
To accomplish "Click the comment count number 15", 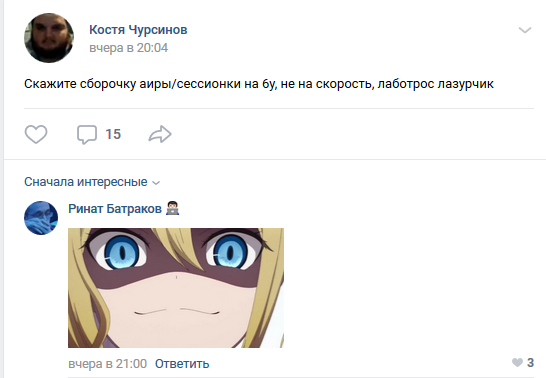I will click(x=113, y=134).
